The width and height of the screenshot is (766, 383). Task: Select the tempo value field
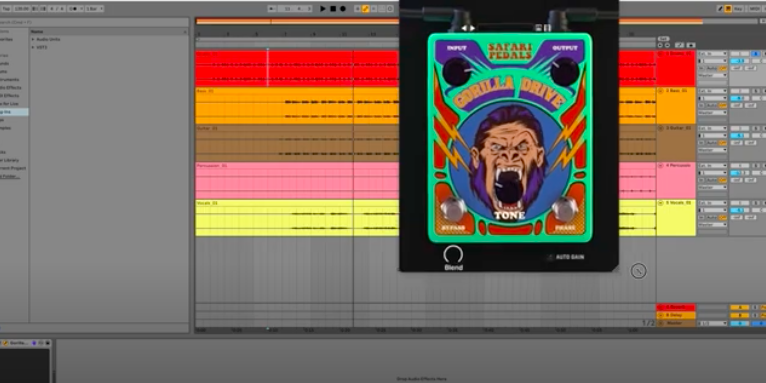coord(21,9)
